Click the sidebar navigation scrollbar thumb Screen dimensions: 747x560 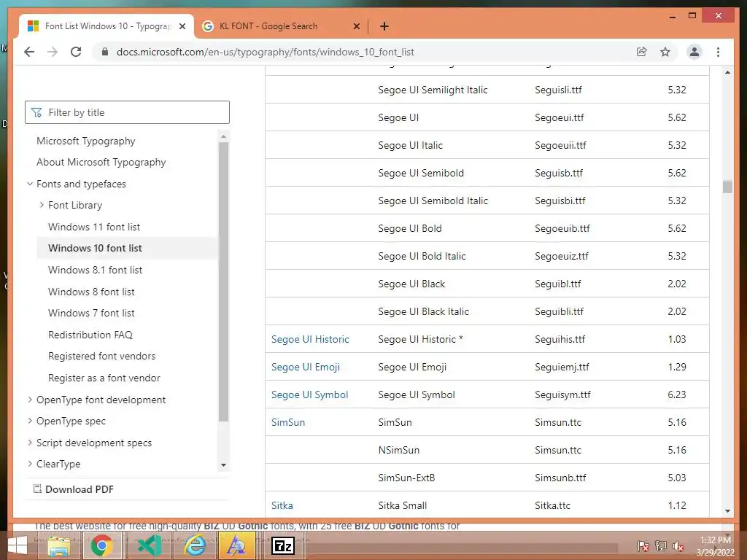coord(223,282)
